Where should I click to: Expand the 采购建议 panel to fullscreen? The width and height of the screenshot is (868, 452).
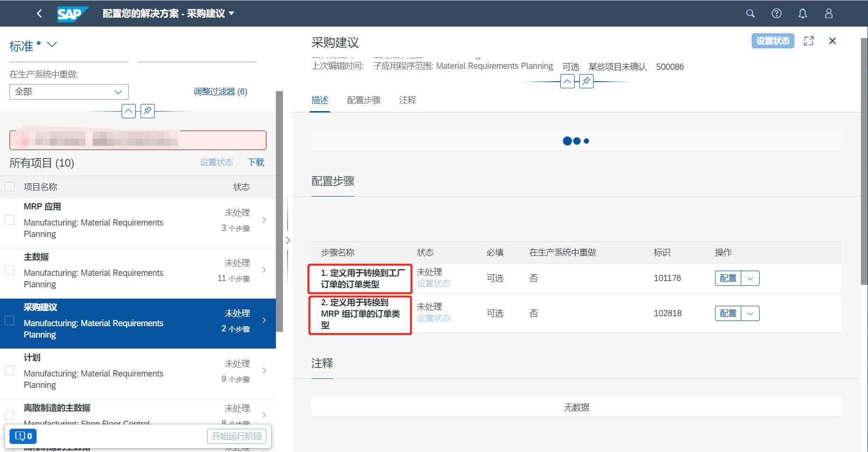[x=809, y=41]
